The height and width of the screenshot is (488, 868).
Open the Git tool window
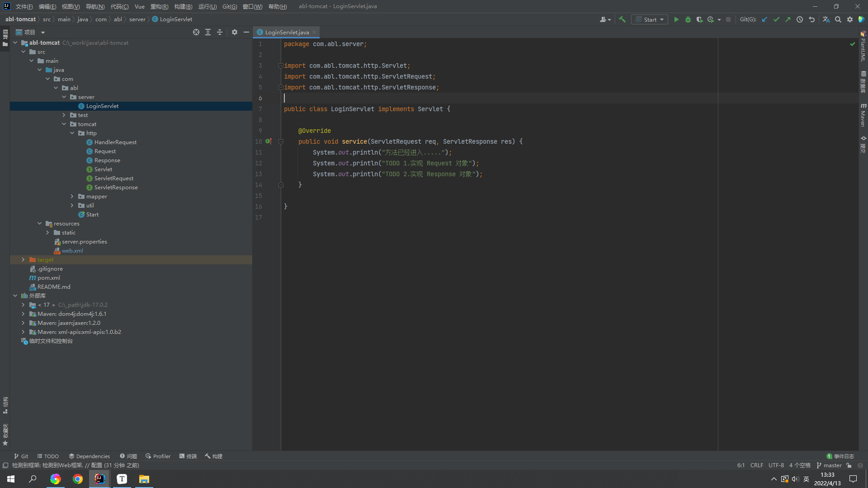tap(21, 456)
